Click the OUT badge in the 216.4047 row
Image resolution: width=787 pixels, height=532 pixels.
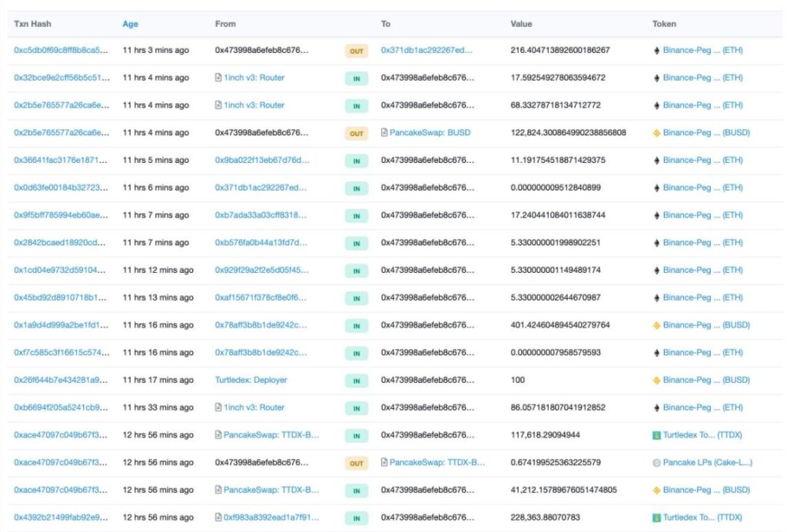pos(357,52)
